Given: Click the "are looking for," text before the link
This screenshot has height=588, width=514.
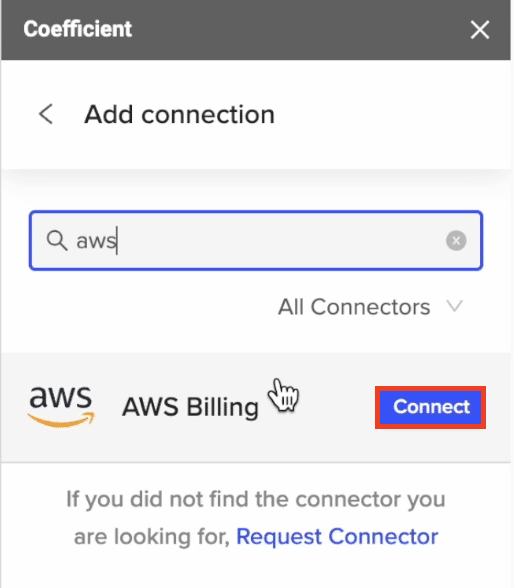Looking at the screenshot, I should 152,537.
